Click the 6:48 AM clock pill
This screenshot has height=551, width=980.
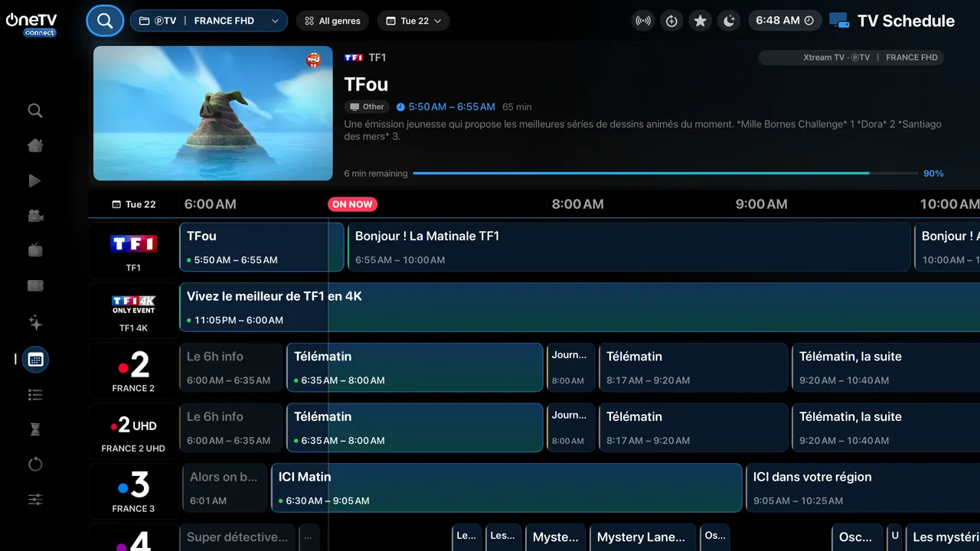coord(785,21)
